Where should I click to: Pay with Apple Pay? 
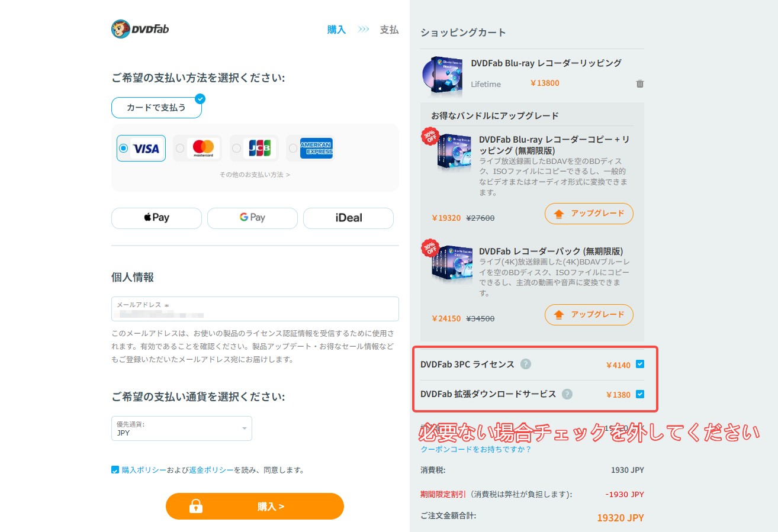[156, 218]
